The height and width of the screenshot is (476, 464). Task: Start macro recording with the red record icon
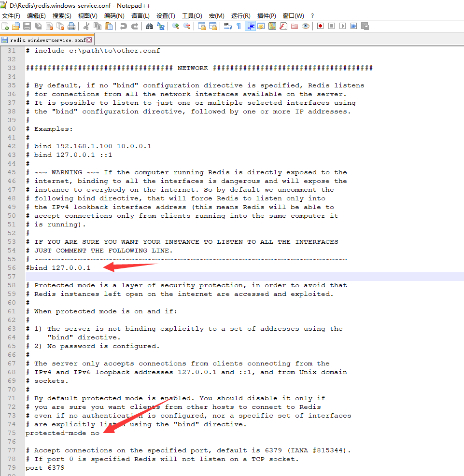click(x=321, y=27)
